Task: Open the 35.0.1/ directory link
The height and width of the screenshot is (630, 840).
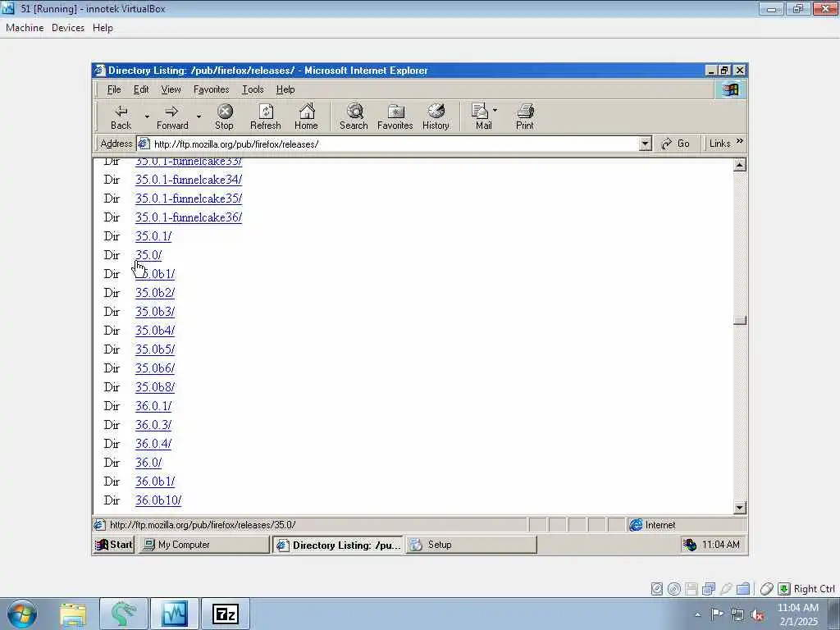Action: tap(153, 236)
